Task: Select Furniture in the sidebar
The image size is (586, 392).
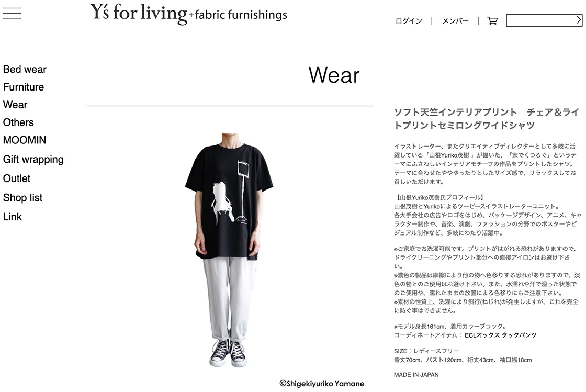Action: point(24,87)
